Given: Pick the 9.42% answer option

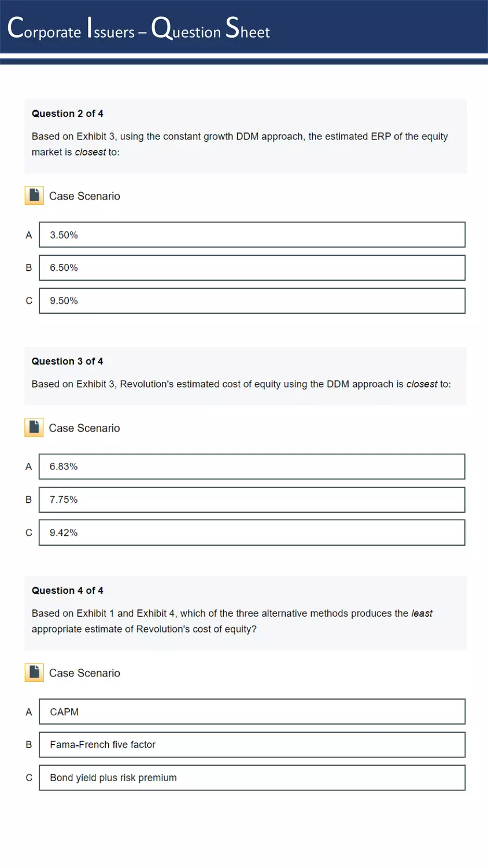Looking at the screenshot, I should pyautogui.click(x=252, y=532).
